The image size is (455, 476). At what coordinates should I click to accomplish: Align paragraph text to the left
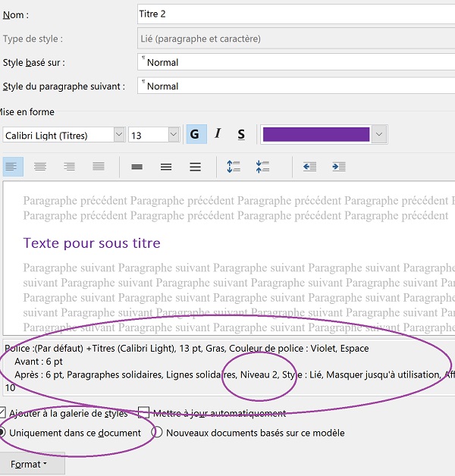click(13, 167)
